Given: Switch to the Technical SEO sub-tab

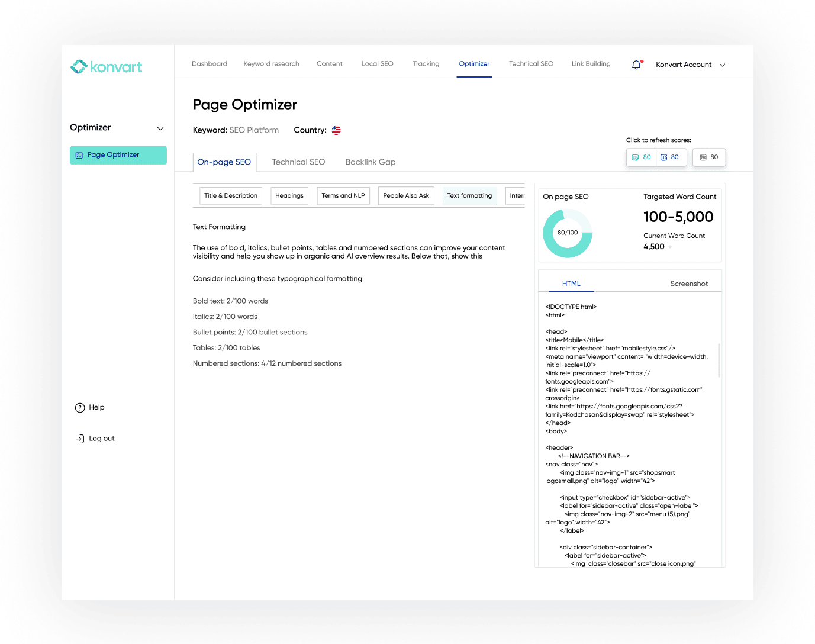Looking at the screenshot, I should [298, 162].
